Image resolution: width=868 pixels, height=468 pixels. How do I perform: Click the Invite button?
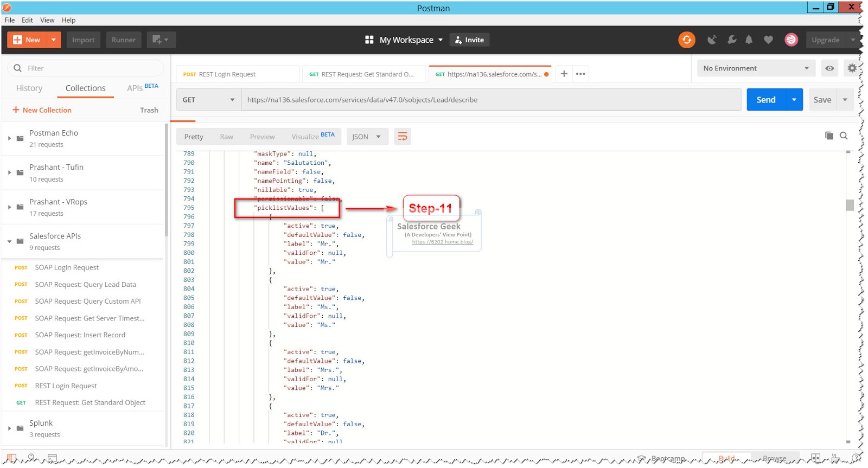(x=469, y=40)
